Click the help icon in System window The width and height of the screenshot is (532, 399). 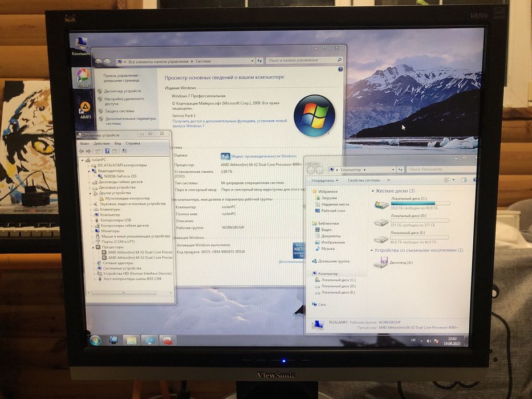340,69
